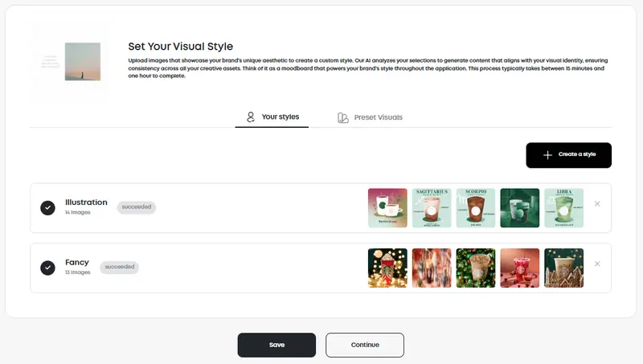Open the two coffee mugs illustration thumbnail
This screenshot has width=643, height=364.
tap(387, 208)
